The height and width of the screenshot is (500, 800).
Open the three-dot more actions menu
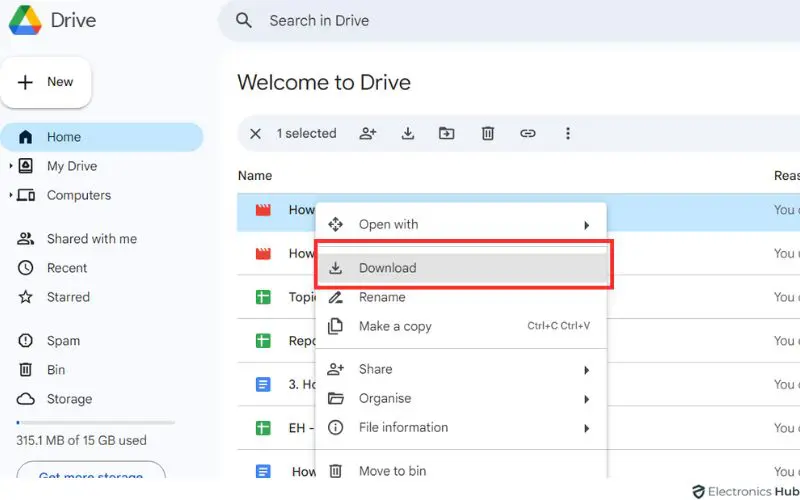click(x=568, y=133)
